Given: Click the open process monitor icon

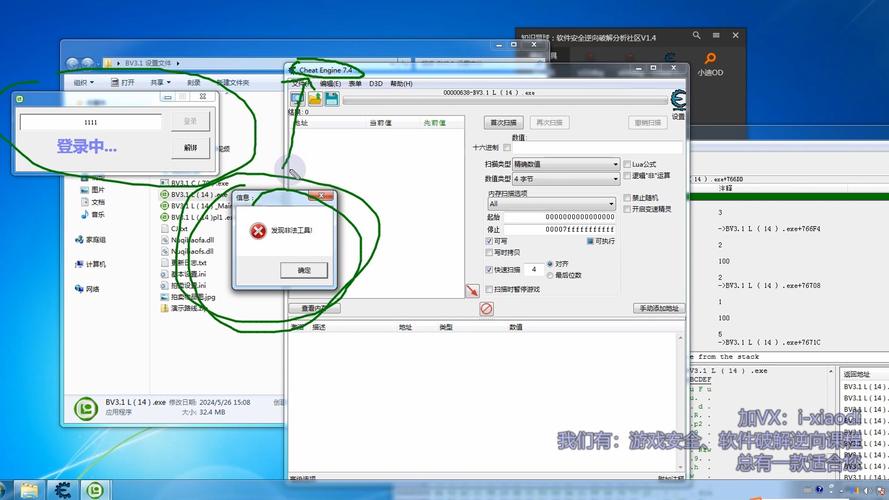Looking at the screenshot, I should tap(298, 99).
